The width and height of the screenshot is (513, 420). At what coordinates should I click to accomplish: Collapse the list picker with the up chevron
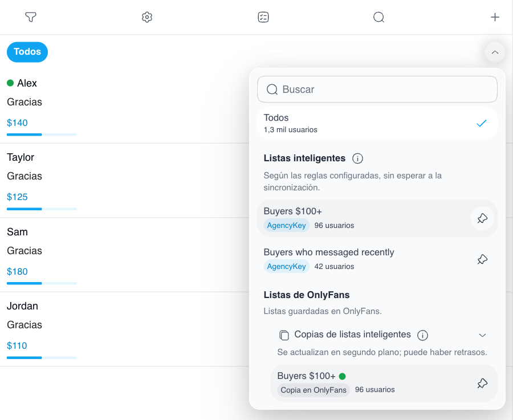495,52
